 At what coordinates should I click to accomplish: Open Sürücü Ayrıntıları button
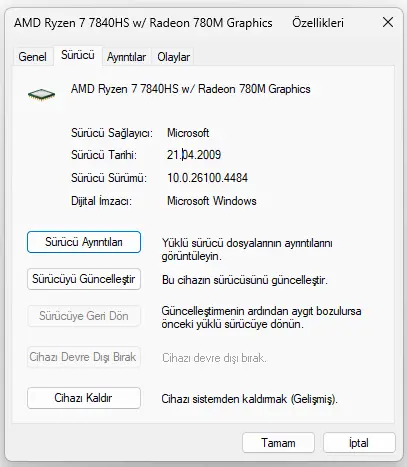tap(84, 242)
